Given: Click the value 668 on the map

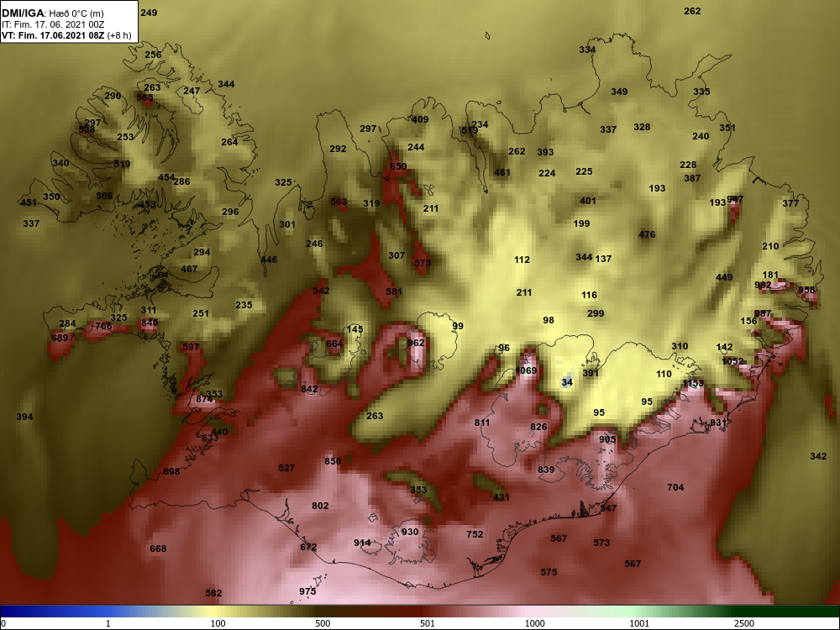Looking at the screenshot, I should click(158, 549).
